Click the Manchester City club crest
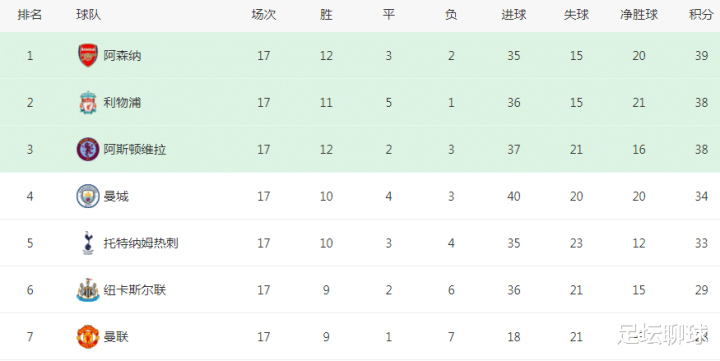The image size is (720, 361). point(88,196)
